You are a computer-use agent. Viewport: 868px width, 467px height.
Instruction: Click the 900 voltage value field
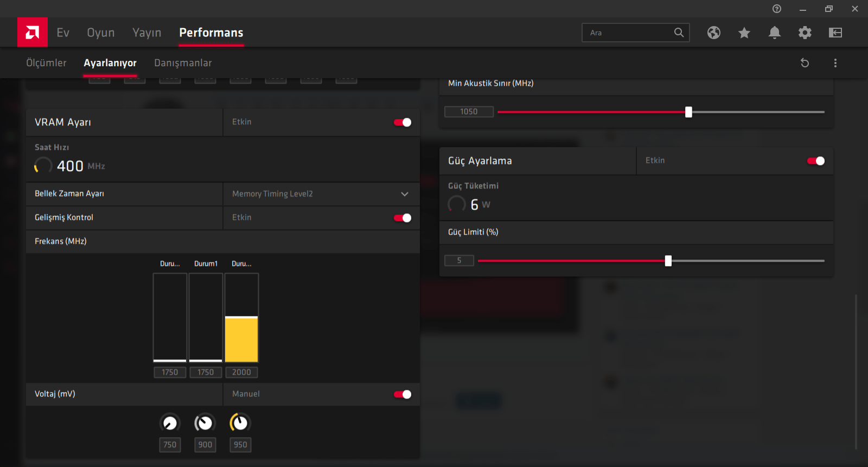[205, 445]
